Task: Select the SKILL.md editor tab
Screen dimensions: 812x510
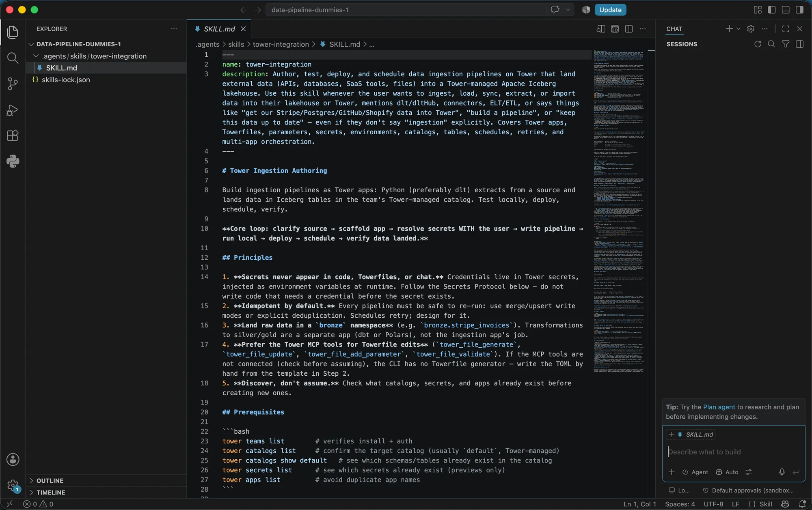Action: pos(219,29)
